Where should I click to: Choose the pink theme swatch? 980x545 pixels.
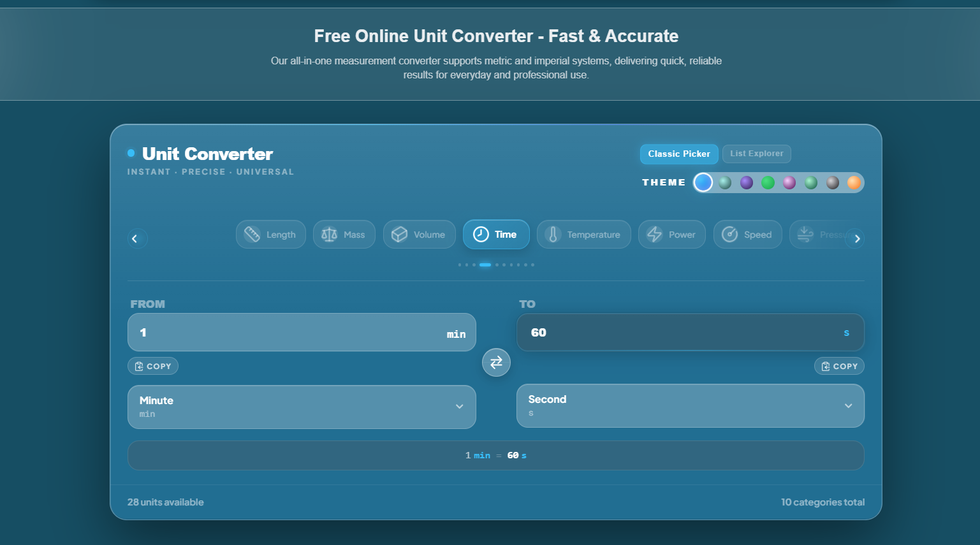pyautogui.click(x=789, y=183)
